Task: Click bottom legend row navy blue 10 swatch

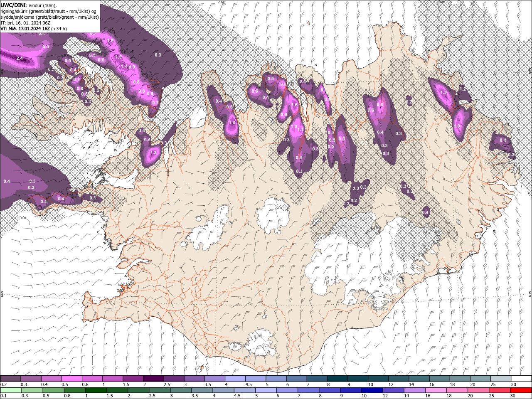Action: (372, 390)
